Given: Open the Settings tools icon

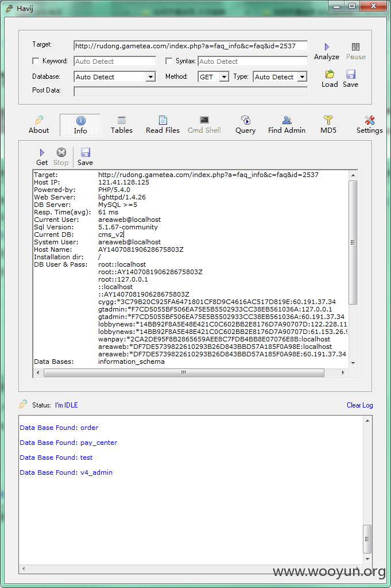Looking at the screenshot, I should [370, 120].
